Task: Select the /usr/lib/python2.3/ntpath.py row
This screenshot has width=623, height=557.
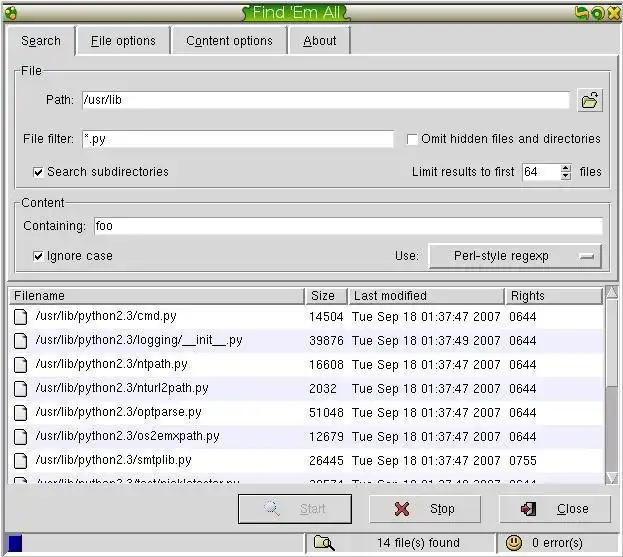Action: tap(306, 365)
